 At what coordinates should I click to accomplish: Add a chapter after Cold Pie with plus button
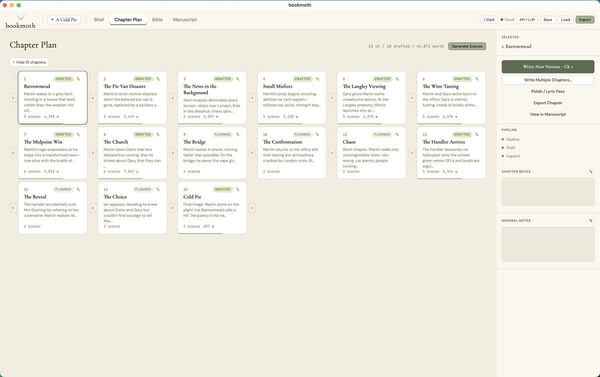tap(251, 208)
